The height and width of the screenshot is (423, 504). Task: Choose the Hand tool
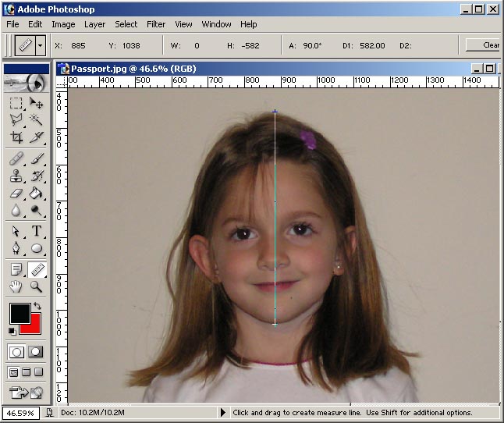[16, 286]
